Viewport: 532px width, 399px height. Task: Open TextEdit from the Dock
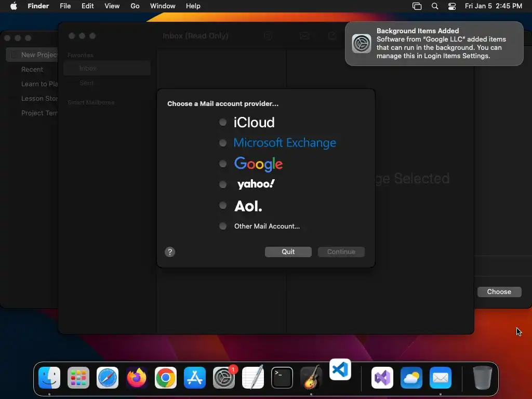(253, 377)
